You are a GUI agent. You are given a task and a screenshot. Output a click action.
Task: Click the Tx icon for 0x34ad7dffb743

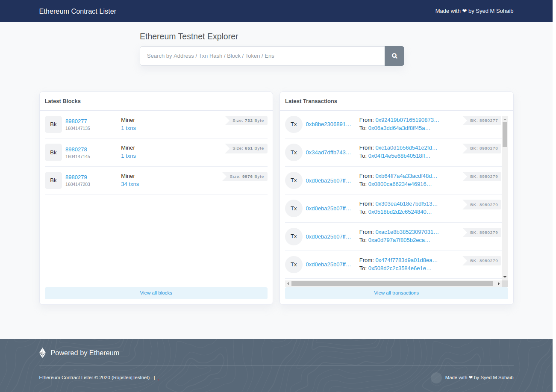(294, 152)
